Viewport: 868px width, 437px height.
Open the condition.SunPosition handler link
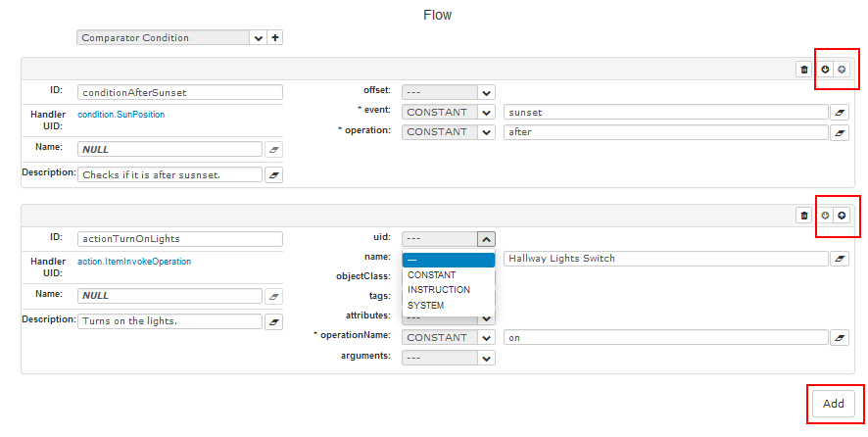(121, 115)
